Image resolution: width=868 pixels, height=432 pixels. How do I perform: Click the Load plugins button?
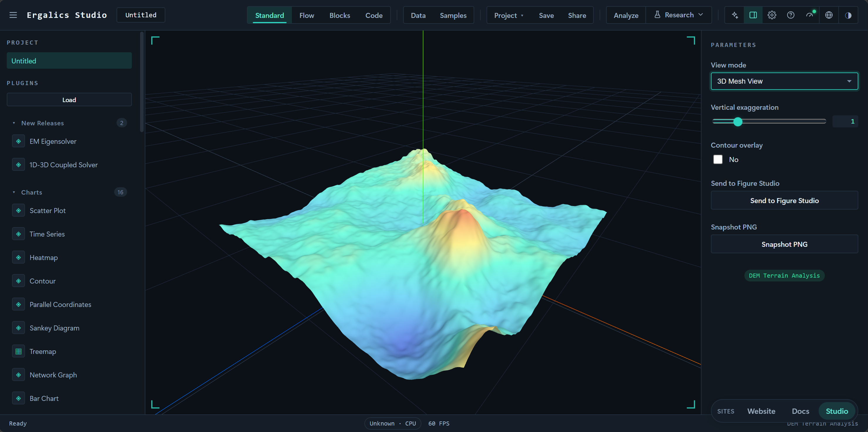[69, 100]
